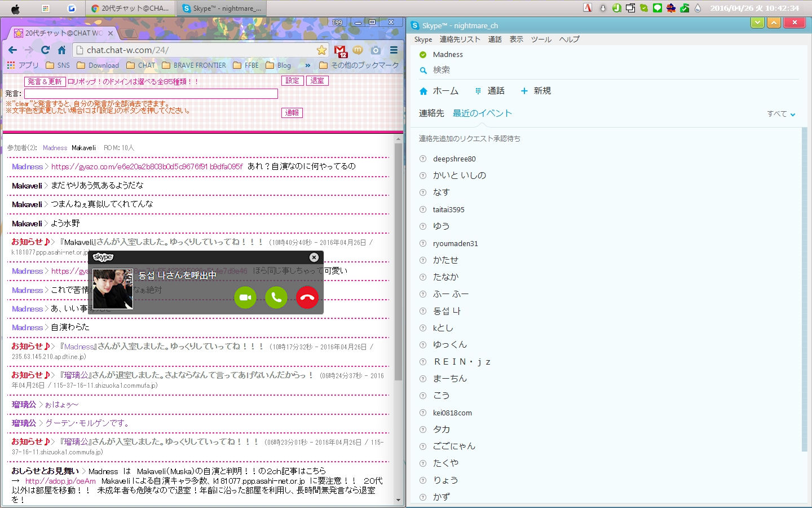Click the camera extension icon in Chrome

376,50
